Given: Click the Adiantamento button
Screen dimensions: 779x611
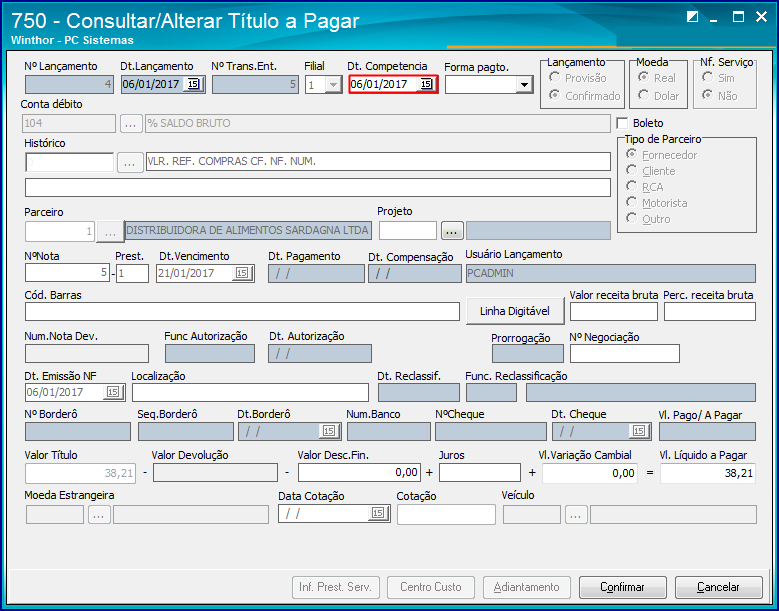Looking at the screenshot, I should (527, 587).
